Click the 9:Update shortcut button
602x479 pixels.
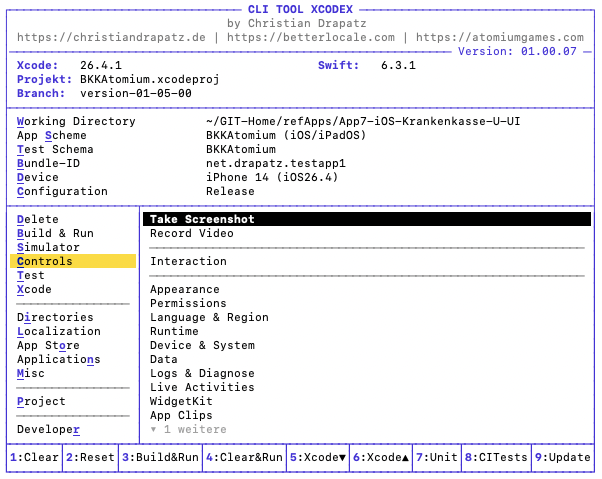563,457
